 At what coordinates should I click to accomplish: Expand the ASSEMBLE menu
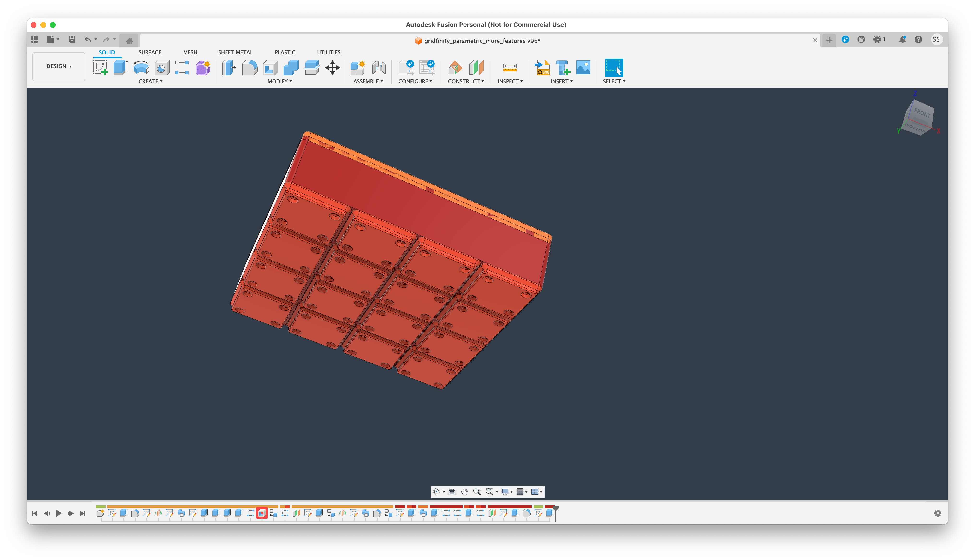tap(368, 81)
